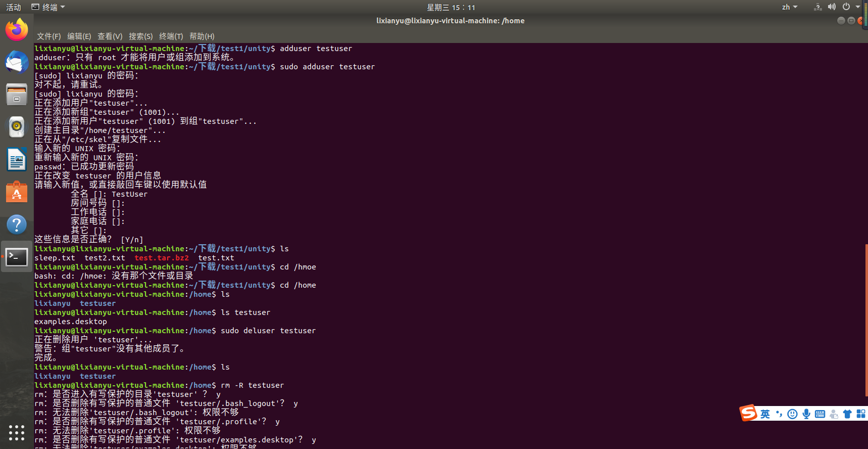This screenshot has height=449, width=868.
Task: Toggle Sogou Chinese/English mode '英'
Action: coord(765,414)
